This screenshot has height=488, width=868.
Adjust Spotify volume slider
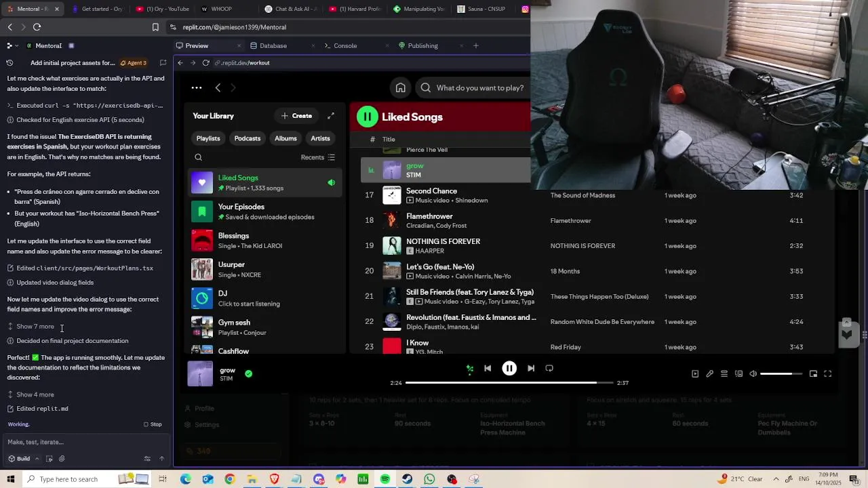(781, 374)
